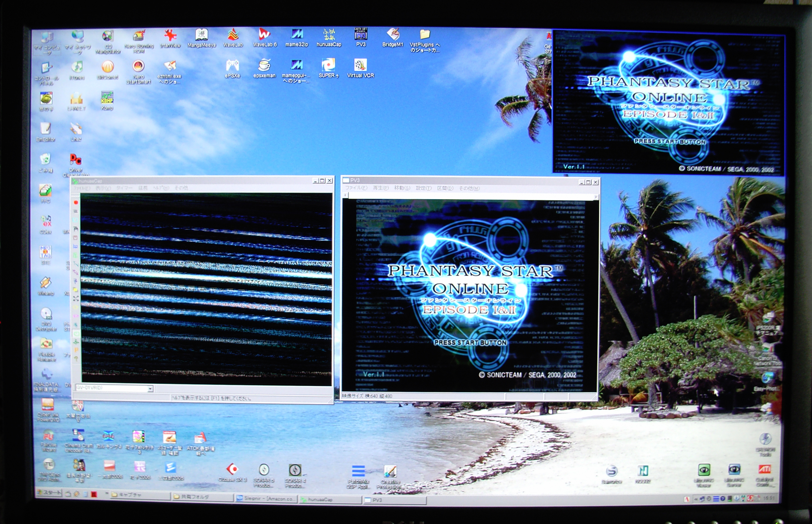Open the IrfanView desktop icon

[171, 39]
